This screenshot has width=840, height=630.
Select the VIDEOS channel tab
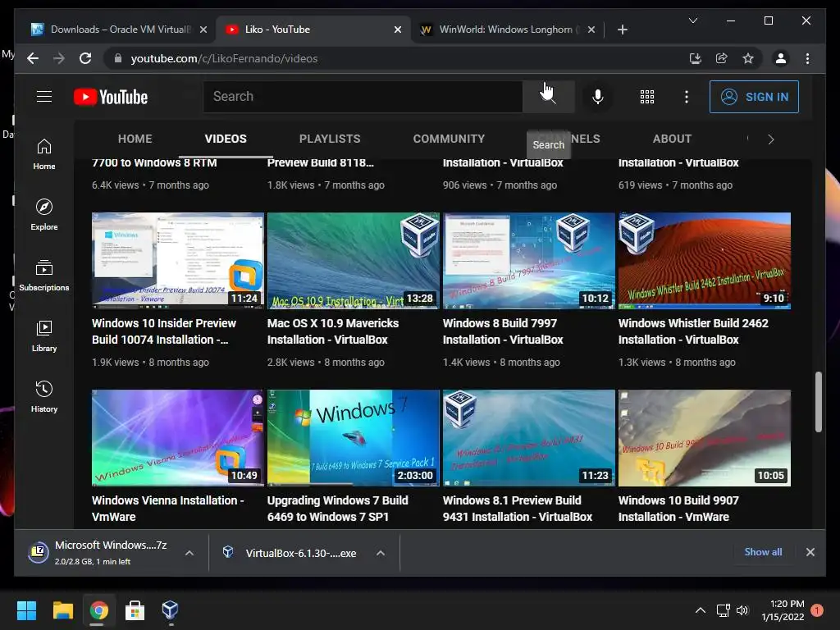pyautogui.click(x=226, y=139)
